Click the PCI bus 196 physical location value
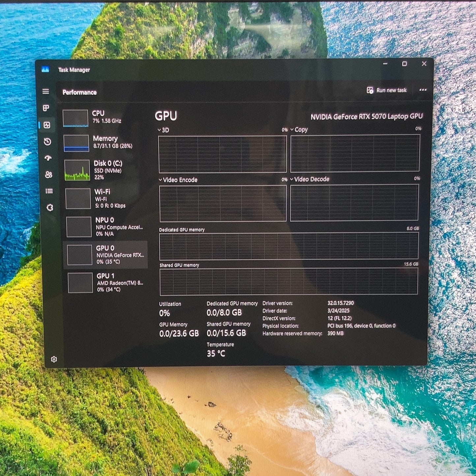Image resolution: width=476 pixels, height=476 pixels. [361, 326]
